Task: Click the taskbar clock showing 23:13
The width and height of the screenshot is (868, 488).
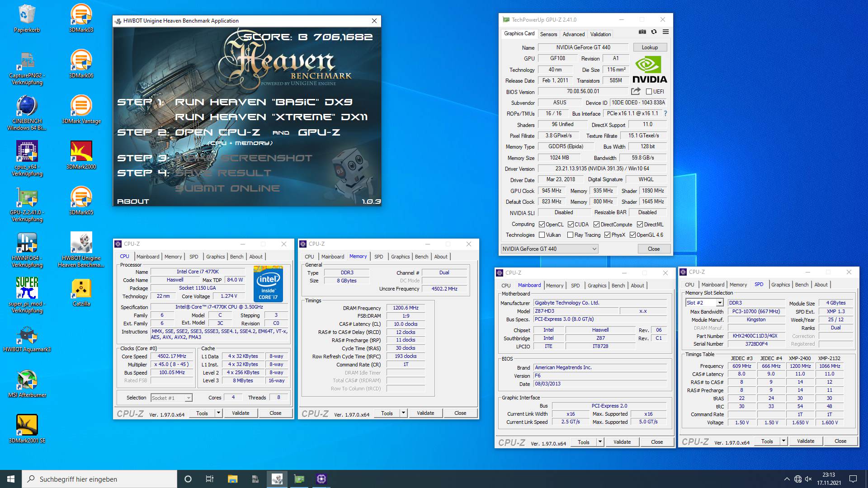Action: (x=829, y=479)
